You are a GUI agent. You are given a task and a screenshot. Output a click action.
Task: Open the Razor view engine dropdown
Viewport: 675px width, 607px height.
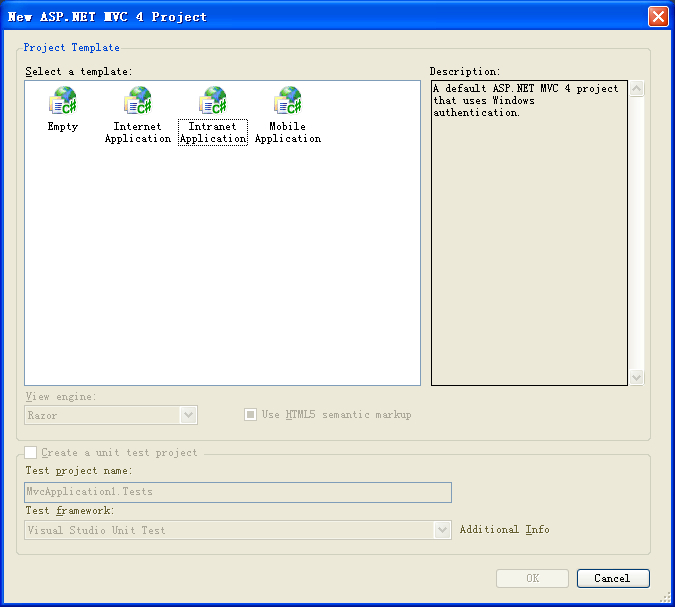coord(188,415)
